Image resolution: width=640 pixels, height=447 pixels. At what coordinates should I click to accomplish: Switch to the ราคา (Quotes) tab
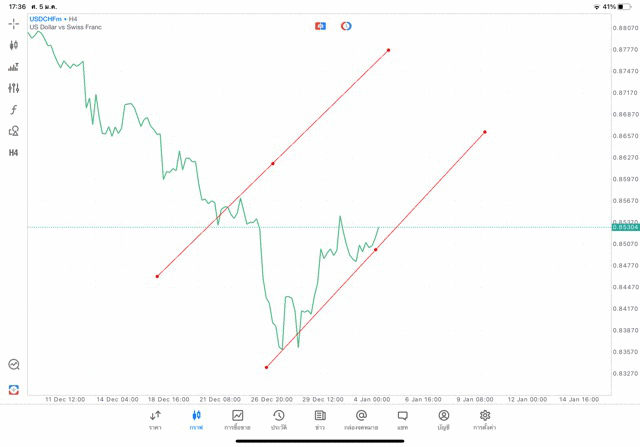tap(155, 420)
